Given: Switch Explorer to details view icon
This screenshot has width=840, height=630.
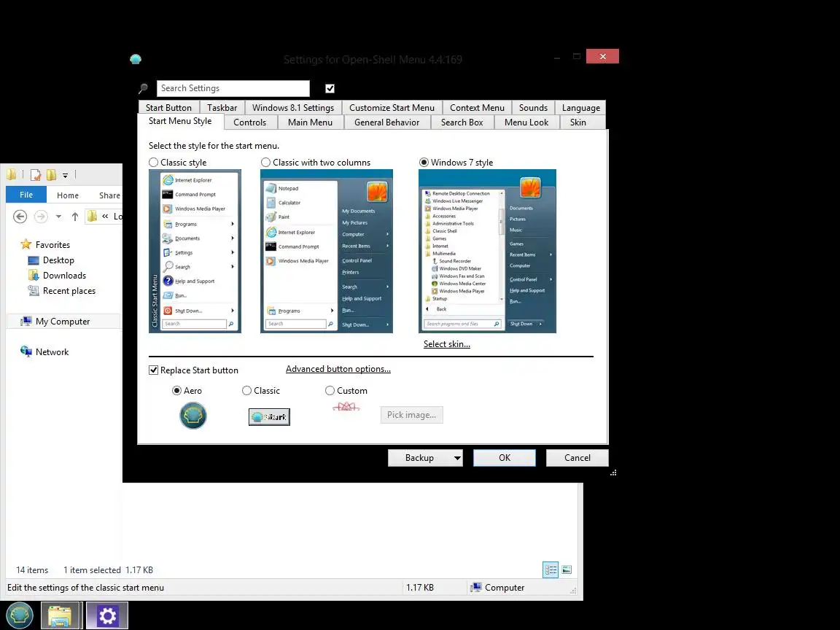Looking at the screenshot, I should pyautogui.click(x=551, y=570).
